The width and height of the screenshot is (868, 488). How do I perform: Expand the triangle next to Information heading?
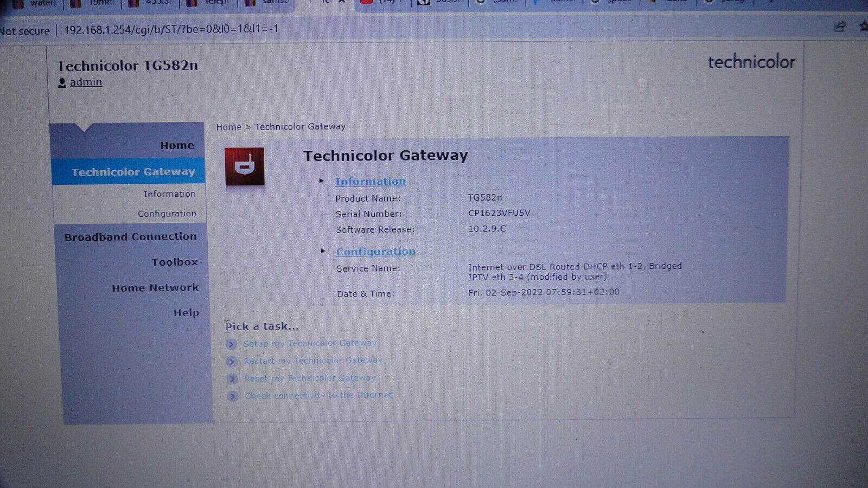[x=322, y=181]
